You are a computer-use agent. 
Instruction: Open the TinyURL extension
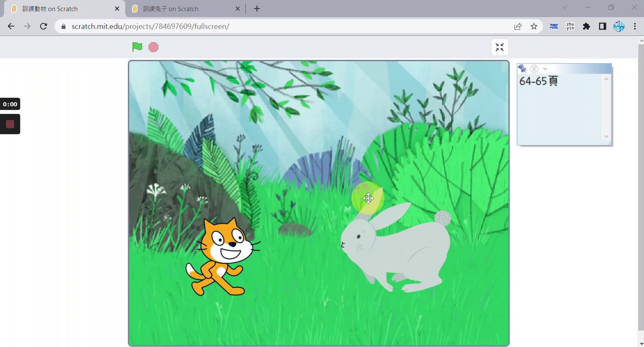point(554,27)
